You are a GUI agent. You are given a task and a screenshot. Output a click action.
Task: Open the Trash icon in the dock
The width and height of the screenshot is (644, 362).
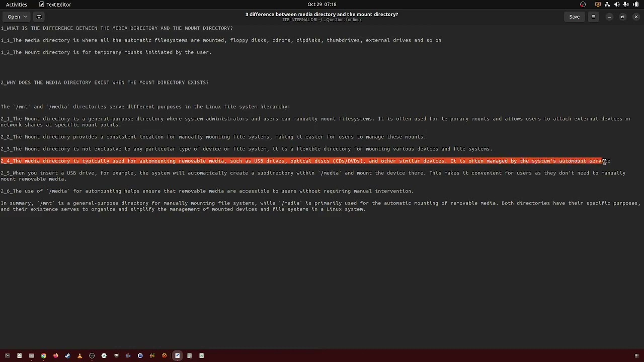[x=202, y=356]
